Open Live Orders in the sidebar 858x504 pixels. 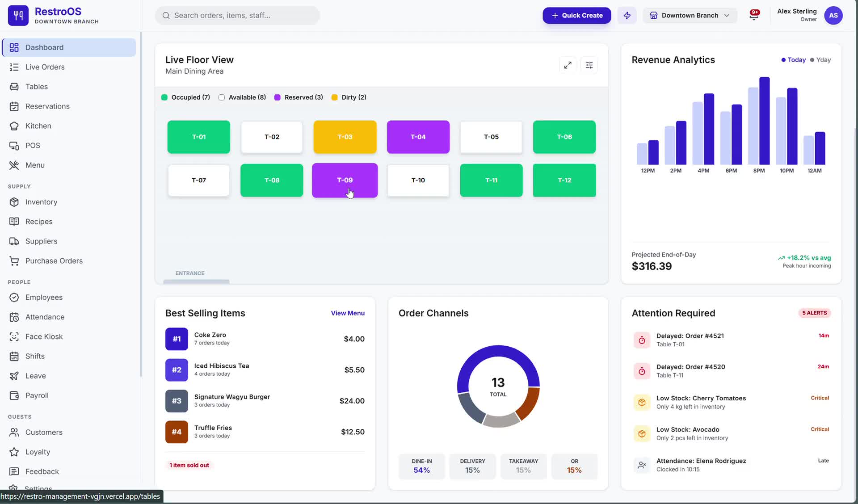click(69, 67)
